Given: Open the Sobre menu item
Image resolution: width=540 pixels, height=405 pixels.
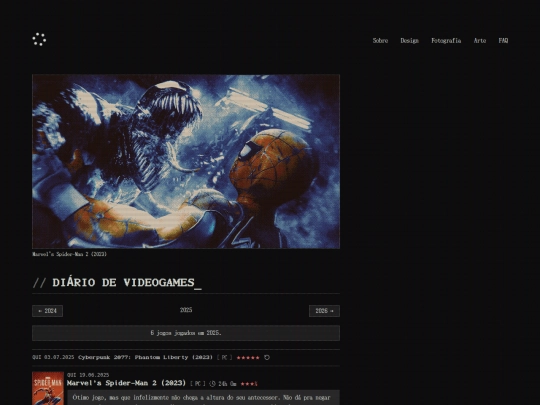Looking at the screenshot, I should tap(380, 41).
